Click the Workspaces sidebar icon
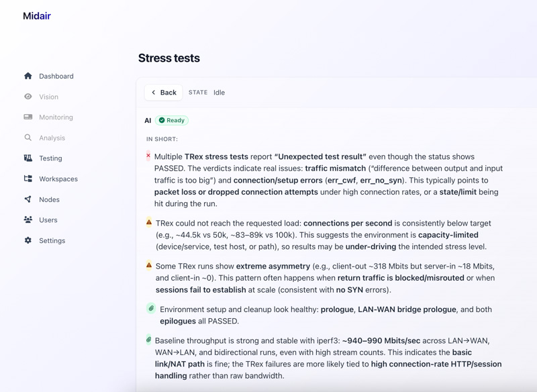The height and width of the screenshot is (392, 537). tap(28, 179)
